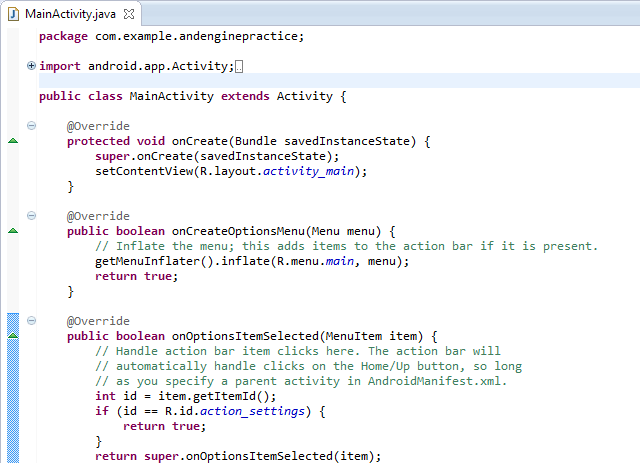Expand the folded import statements

(31, 66)
